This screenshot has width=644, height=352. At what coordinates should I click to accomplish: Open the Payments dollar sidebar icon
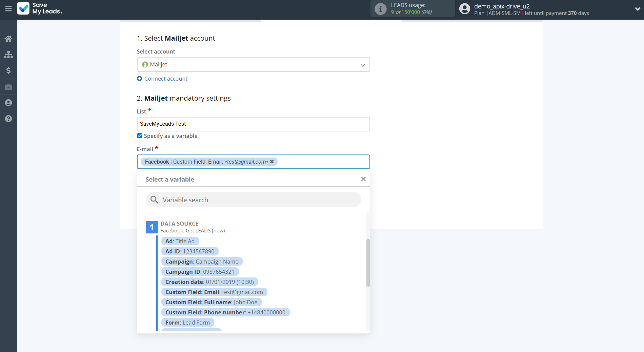pyautogui.click(x=8, y=70)
